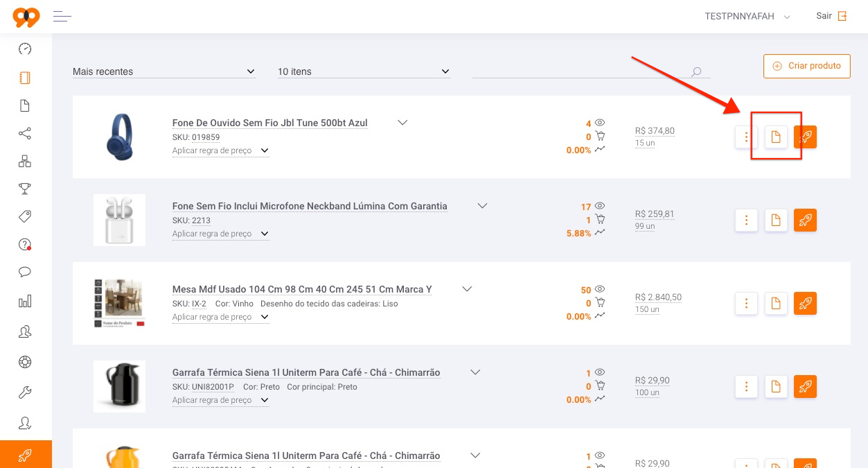Click the Criar produto button

point(807,66)
